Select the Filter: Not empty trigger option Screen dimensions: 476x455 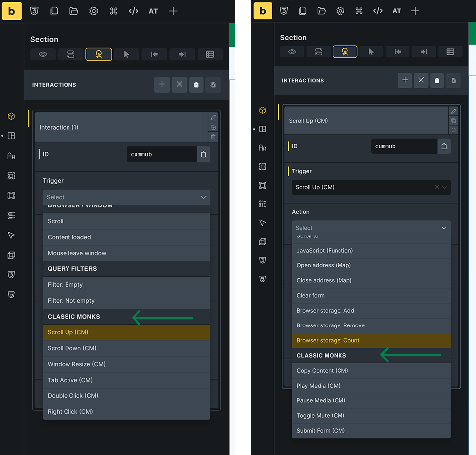pos(126,301)
